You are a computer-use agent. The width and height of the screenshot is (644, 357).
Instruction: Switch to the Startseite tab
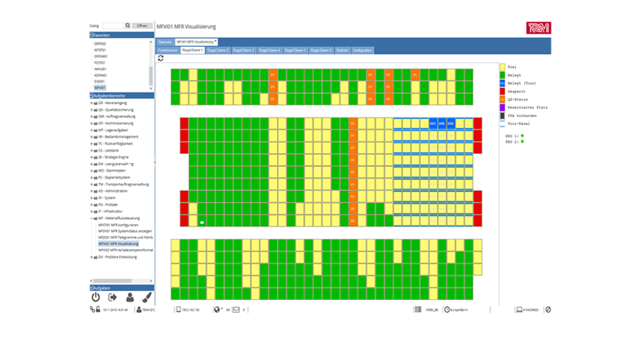[165, 42]
